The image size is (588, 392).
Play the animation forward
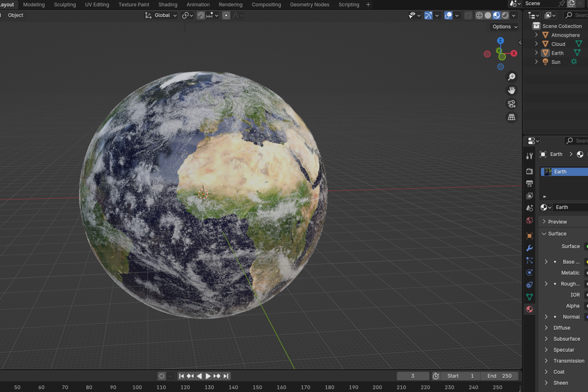(x=208, y=376)
